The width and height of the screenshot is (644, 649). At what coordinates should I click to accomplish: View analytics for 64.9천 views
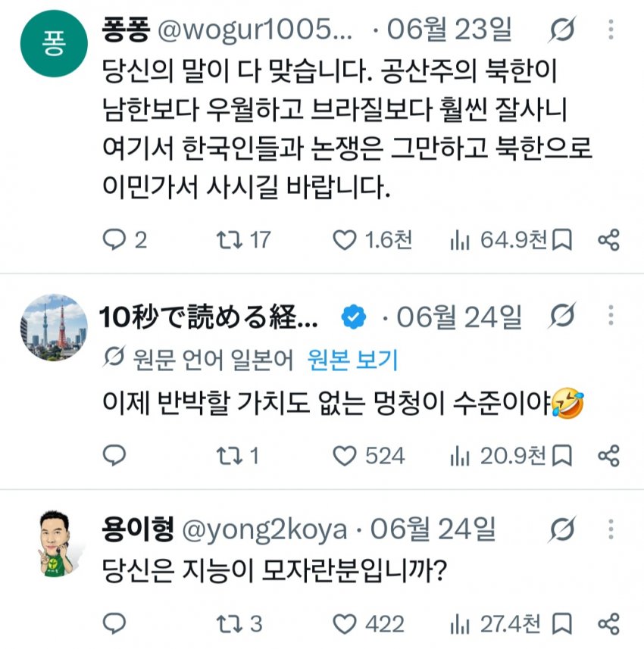[499, 240]
